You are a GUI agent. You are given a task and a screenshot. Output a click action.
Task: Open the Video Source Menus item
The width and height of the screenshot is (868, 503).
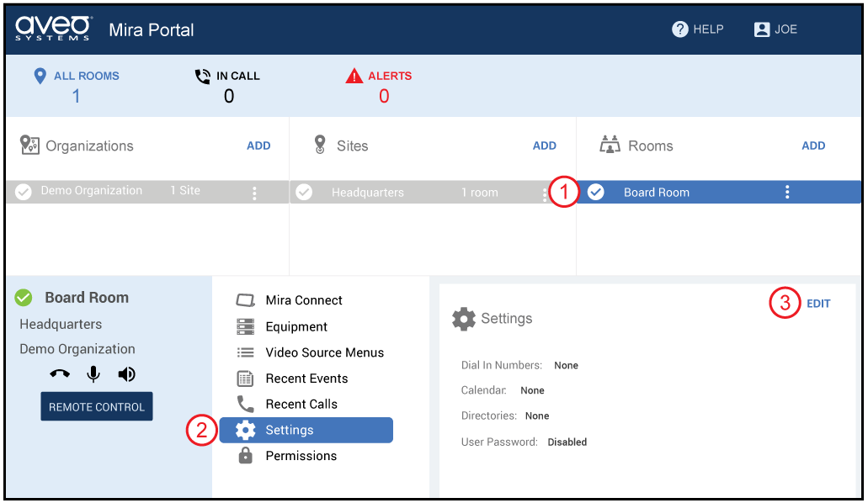tap(324, 352)
